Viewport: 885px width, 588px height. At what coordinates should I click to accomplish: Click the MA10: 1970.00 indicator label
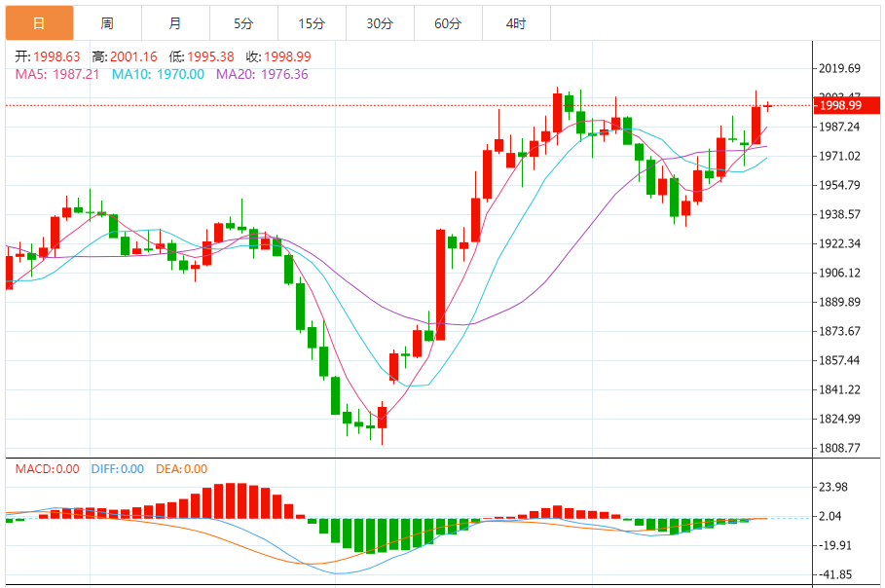pos(158,75)
